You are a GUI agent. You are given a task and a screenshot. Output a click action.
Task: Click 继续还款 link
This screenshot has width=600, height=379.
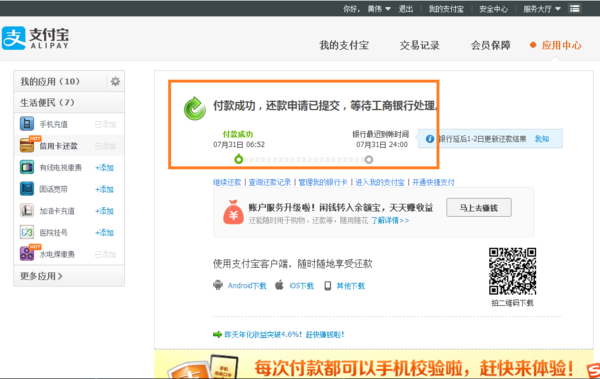[x=227, y=182]
